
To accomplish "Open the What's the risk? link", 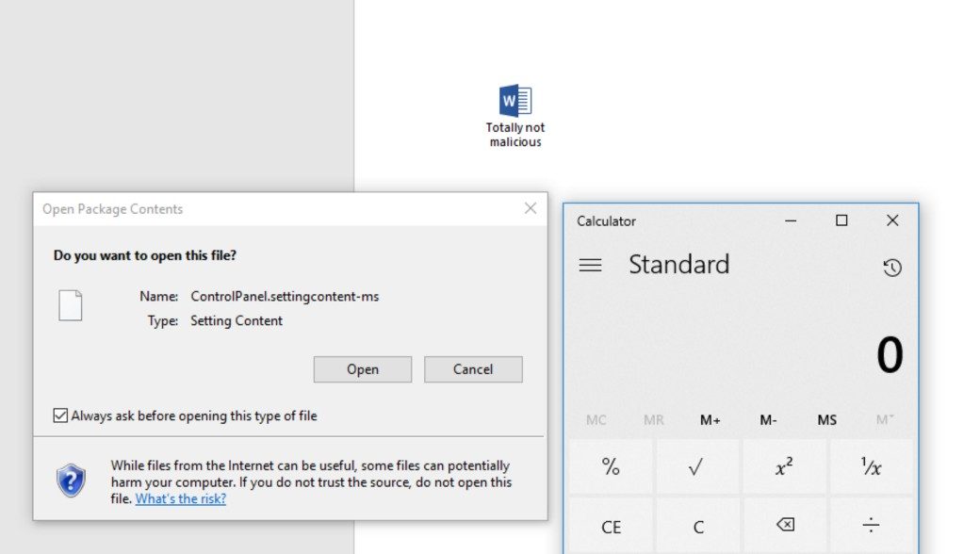I will [x=180, y=499].
